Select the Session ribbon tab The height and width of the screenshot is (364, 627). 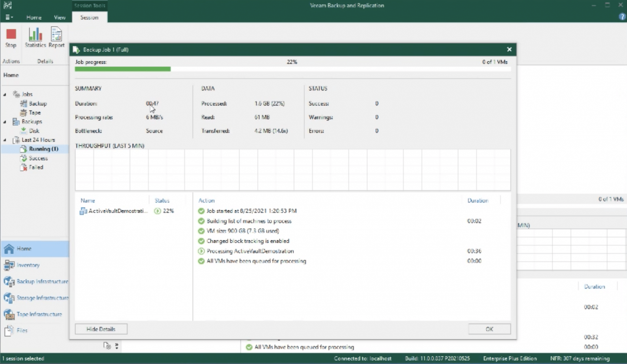click(x=89, y=17)
